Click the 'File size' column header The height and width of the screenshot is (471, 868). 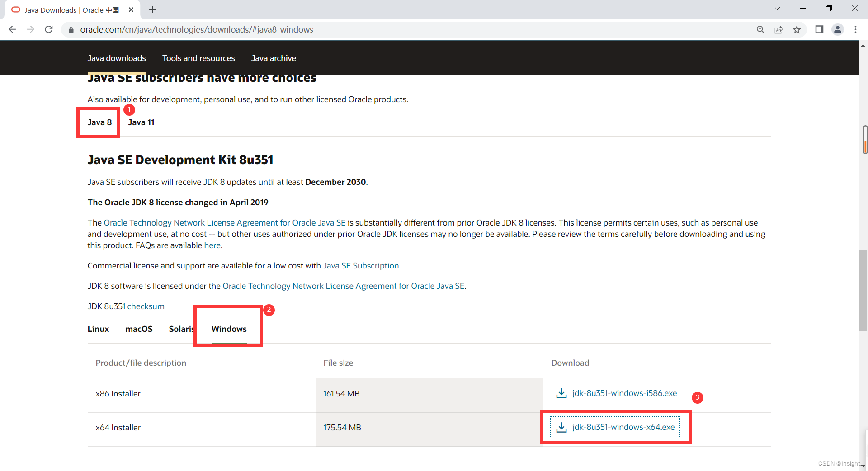click(x=338, y=363)
